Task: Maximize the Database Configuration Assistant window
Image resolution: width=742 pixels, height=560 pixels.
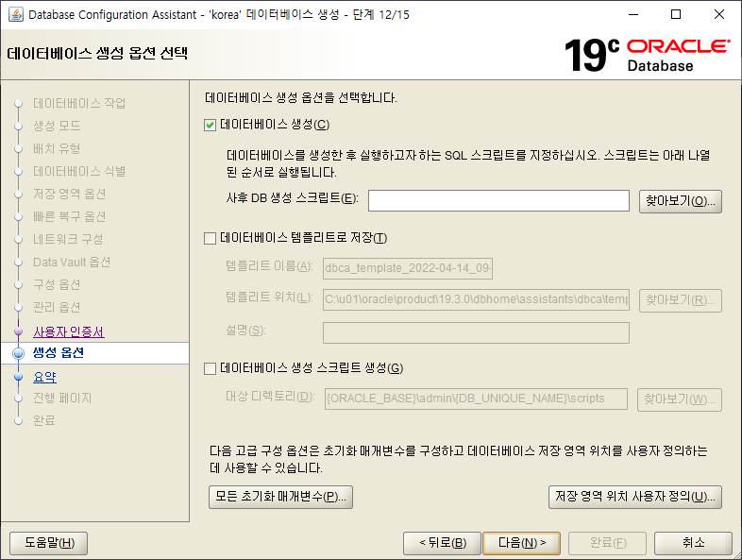Action: [676, 15]
